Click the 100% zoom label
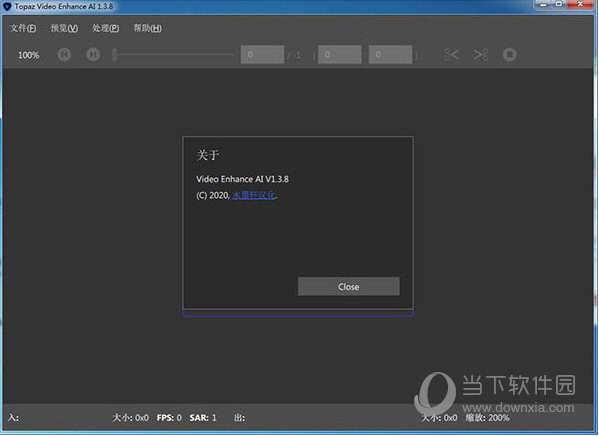Viewport: 599px width, 437px height. [28, 55]
